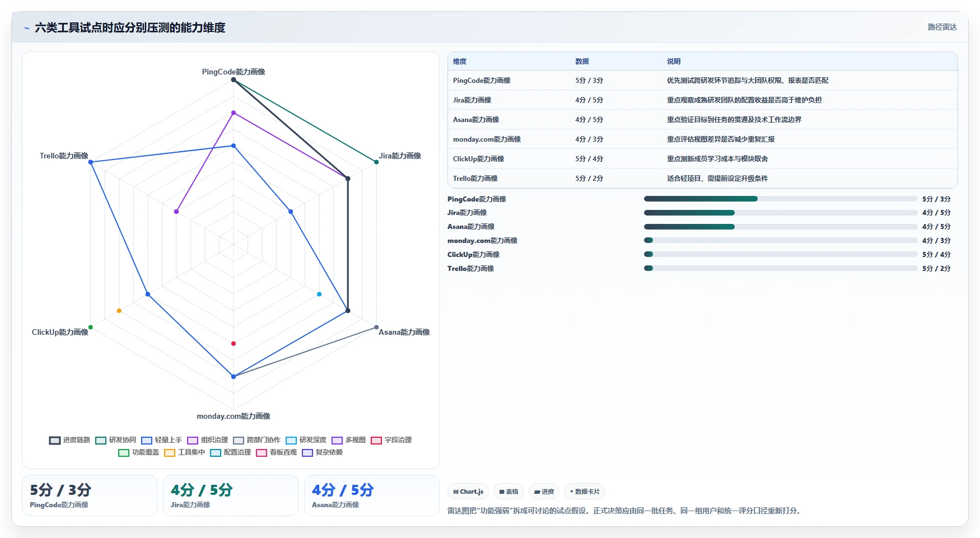This screenshot has height=538, width=980.
Task: Click the PingCode能力画像 progress bar
Action: [781, 199]
